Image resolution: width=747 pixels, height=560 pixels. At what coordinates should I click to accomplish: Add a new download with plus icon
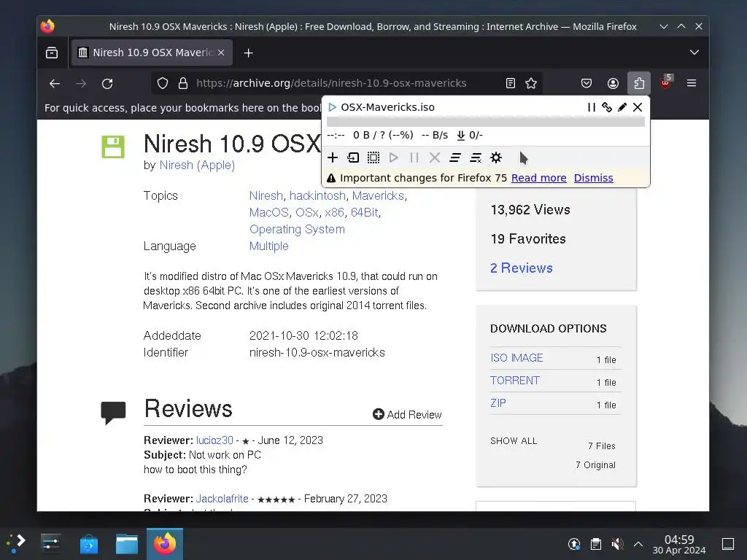tap(333, 157)
